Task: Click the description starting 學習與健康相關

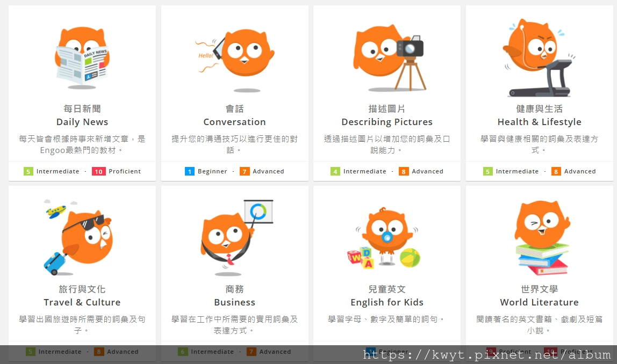Action: [x=540, y=144]
